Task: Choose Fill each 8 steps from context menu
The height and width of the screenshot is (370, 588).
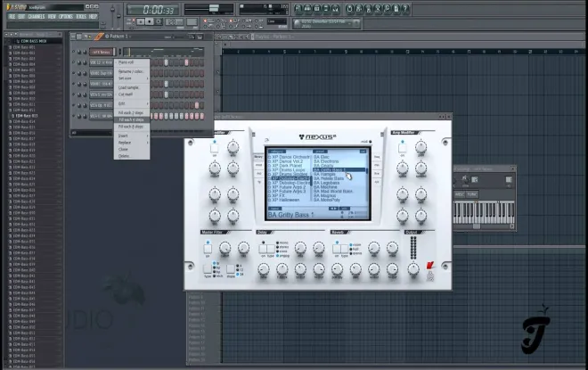Action: tap(132, 127)
